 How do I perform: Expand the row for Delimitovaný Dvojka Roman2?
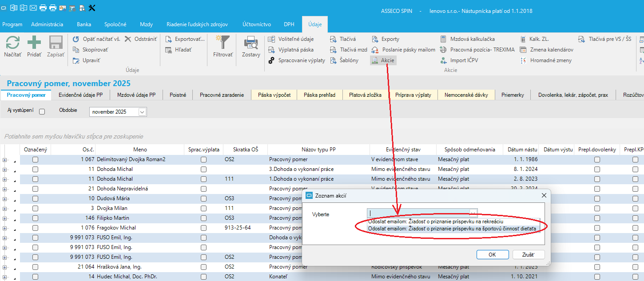click(5, 159)
